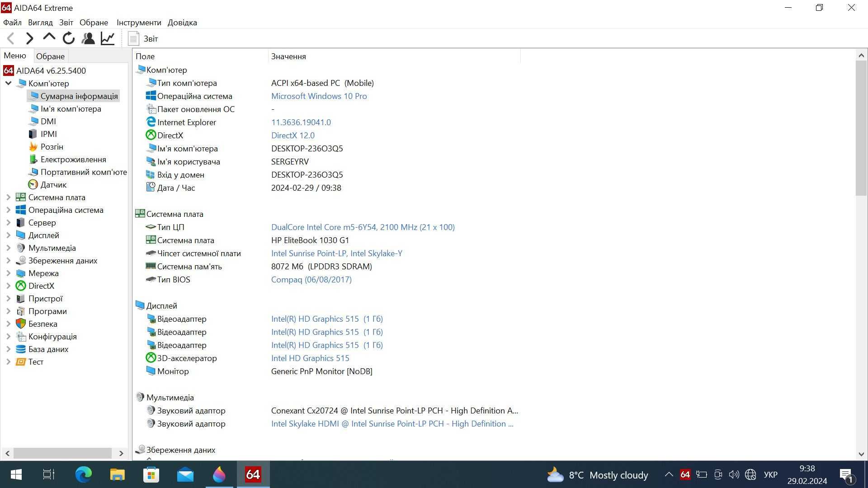Open the Intel Skylake HDMI audio link

click(392, 423)
